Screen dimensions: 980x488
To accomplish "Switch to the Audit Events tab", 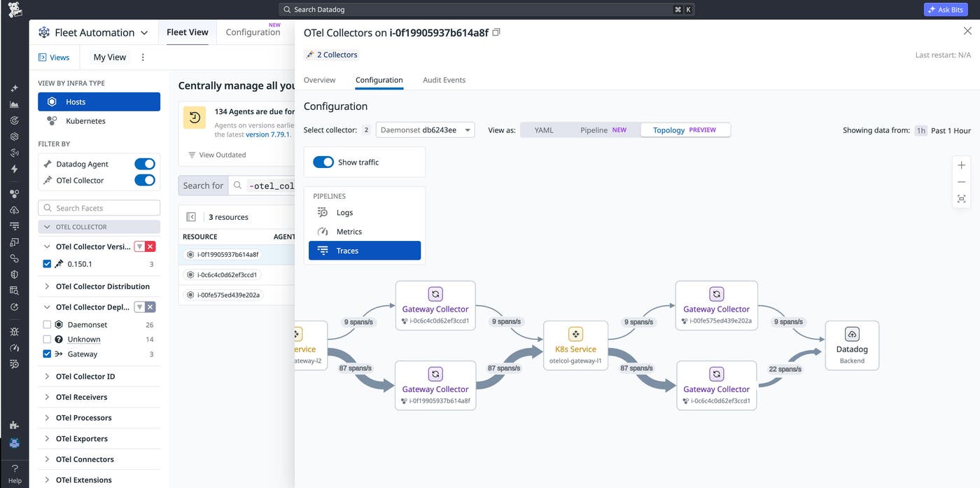I will 444,80.
